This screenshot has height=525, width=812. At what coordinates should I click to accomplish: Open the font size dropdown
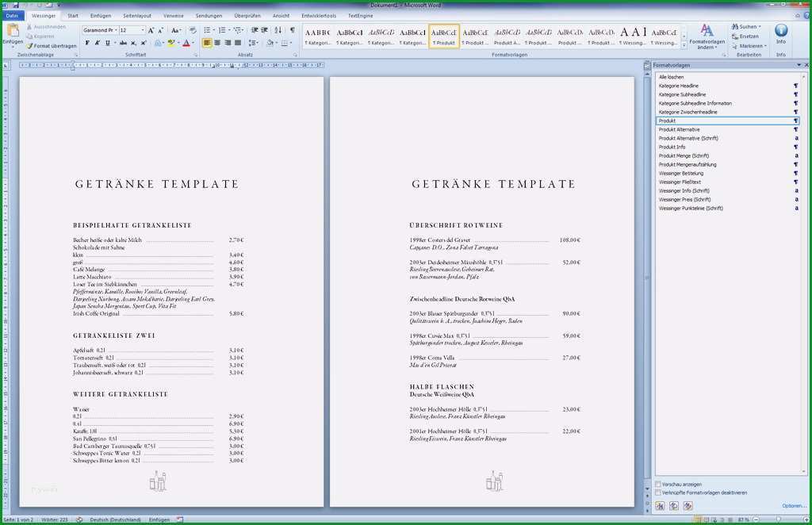pos(143,31)
